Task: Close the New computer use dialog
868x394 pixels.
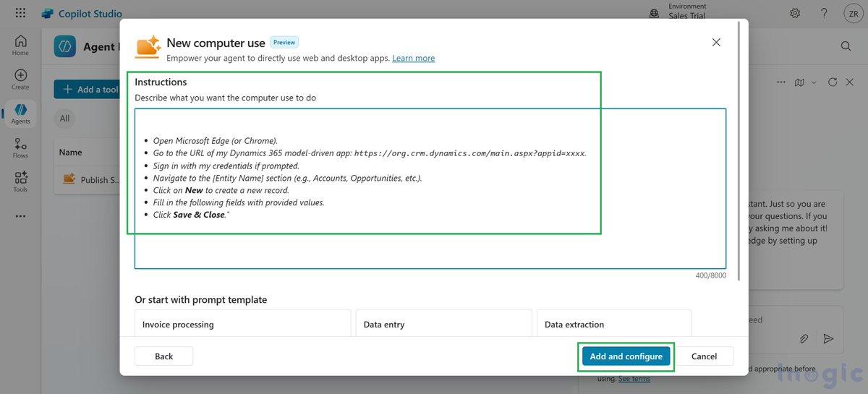Action: point(716,43)
